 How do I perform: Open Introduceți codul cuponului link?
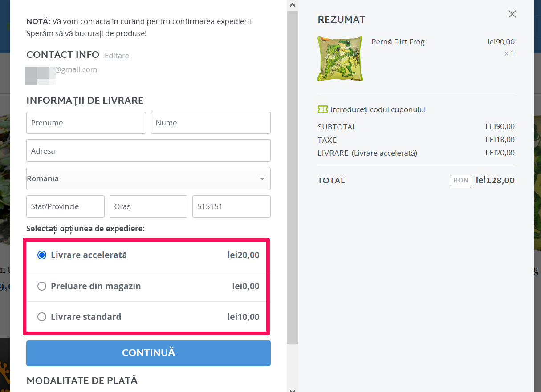378,109
